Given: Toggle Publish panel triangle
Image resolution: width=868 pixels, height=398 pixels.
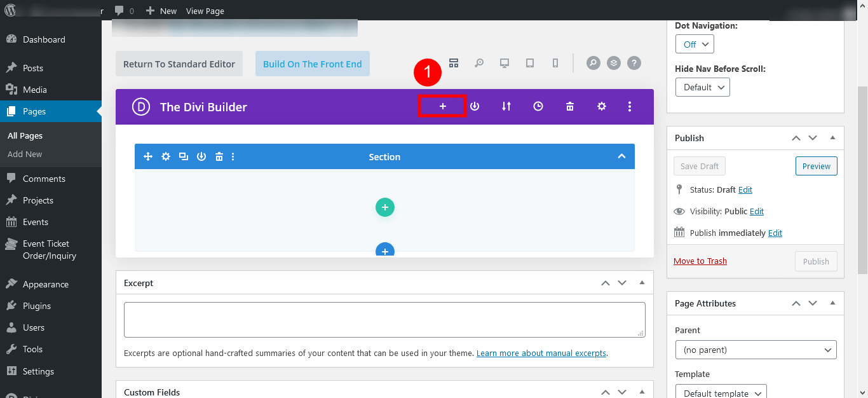Looking at the screenshot, I should 832,138.
